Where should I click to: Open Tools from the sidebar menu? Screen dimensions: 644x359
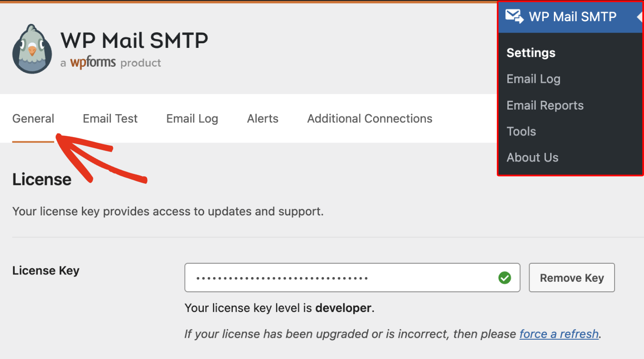tap(521, 131)
